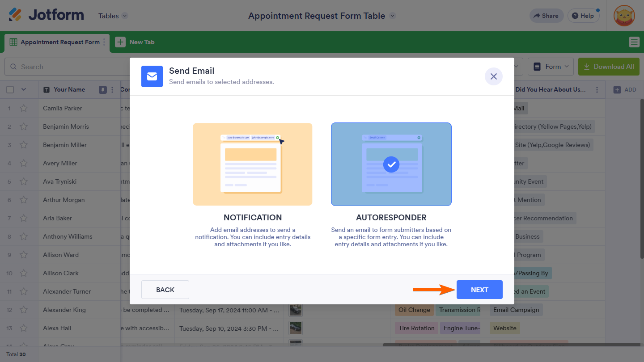Open How Did You Hear About Us column options
This screenshot has height=362, width=644.
[x=597, y=90]
